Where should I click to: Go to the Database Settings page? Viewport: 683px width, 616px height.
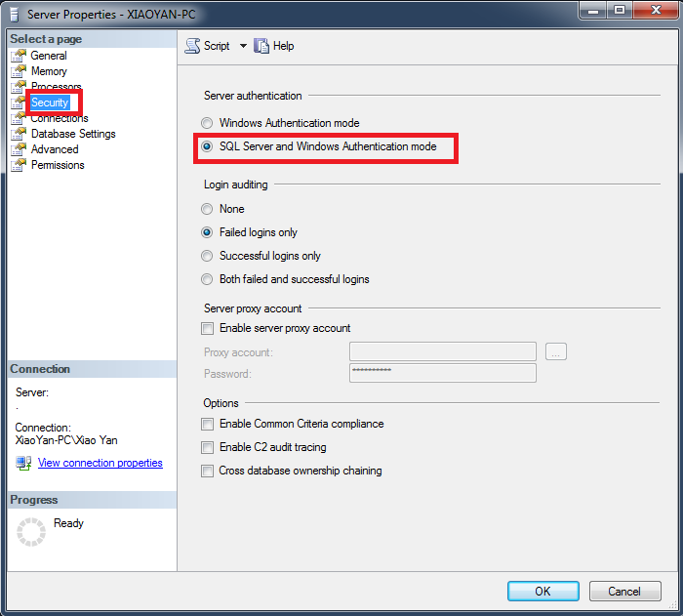tap(73, 134)
